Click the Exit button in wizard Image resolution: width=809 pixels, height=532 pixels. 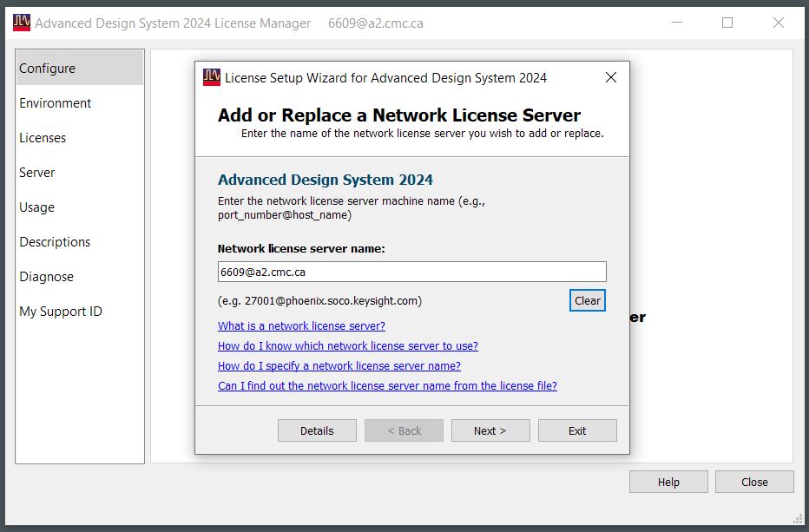577,430
